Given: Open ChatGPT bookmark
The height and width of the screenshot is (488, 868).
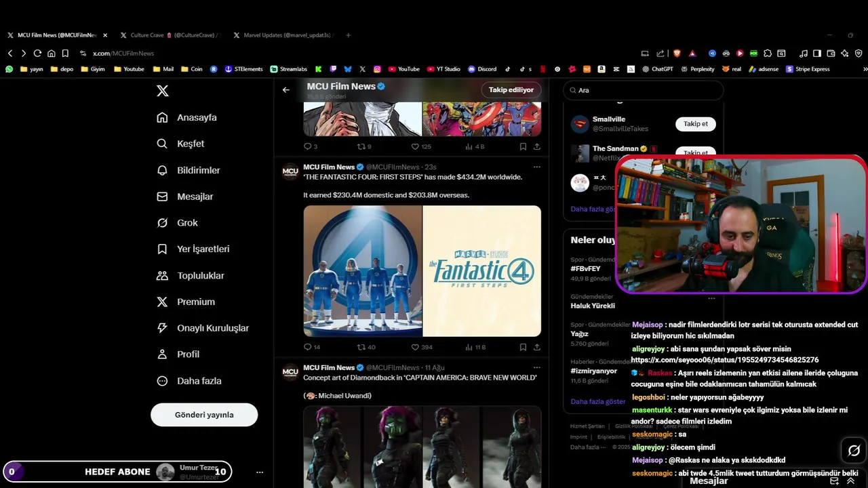Looking at the screenshot, I should tap(657, 69).
